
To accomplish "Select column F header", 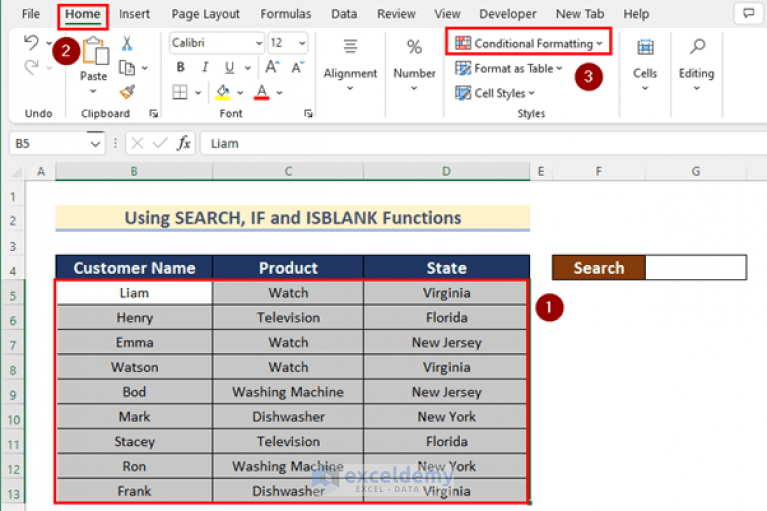I will coord(598,172).
